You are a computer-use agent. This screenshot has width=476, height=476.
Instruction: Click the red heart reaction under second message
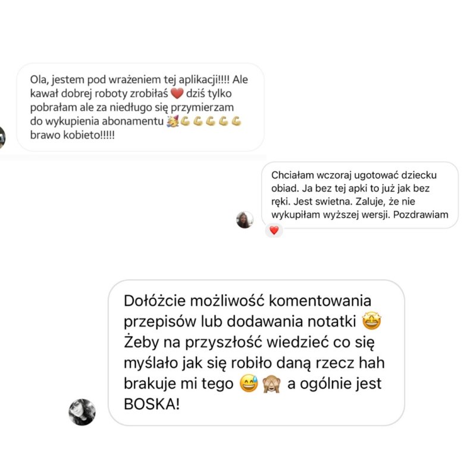pos(274,230)
